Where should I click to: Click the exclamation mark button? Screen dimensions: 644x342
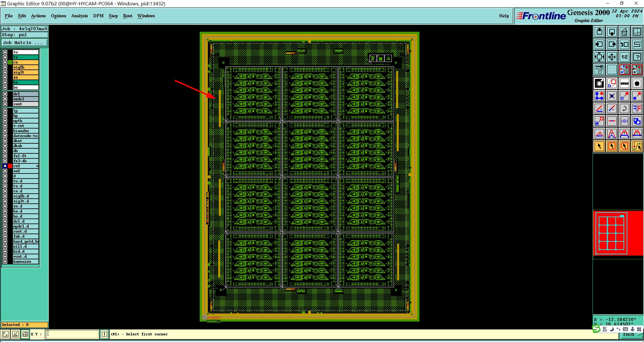click(104, 334)
